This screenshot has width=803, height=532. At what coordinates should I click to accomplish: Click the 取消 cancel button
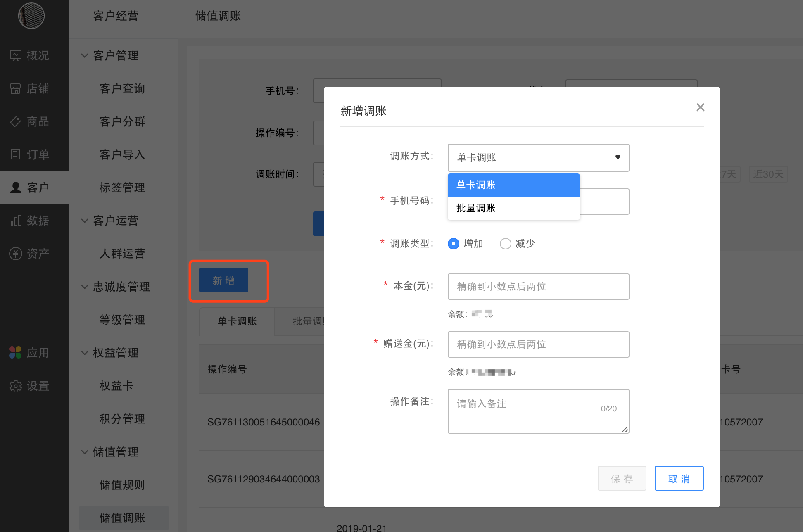point(679,478)
